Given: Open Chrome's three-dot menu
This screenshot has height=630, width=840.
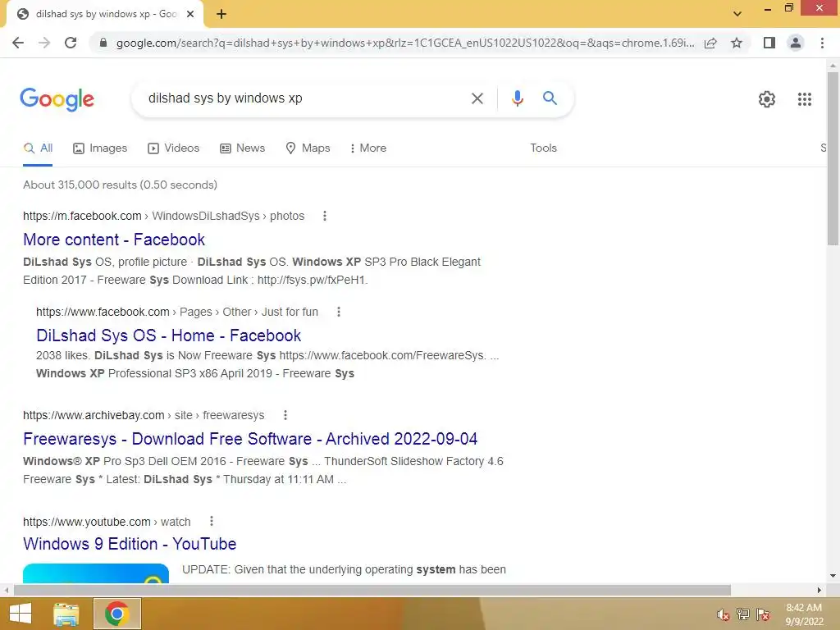Looking at the screenshot, I should click(x=822, y=43).
